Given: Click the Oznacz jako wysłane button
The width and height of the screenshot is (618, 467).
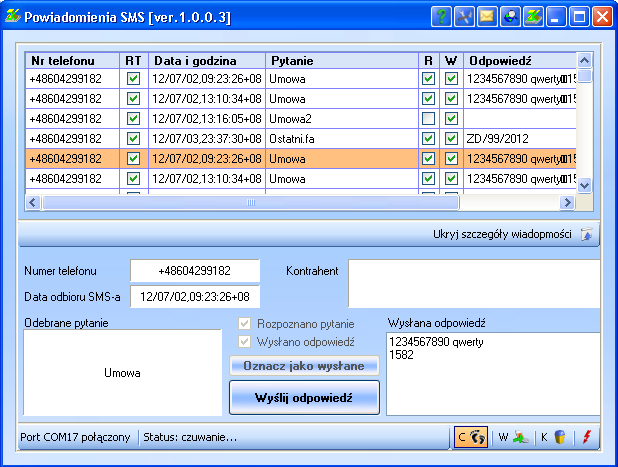Looking at the screenshot, I should 304,366.
